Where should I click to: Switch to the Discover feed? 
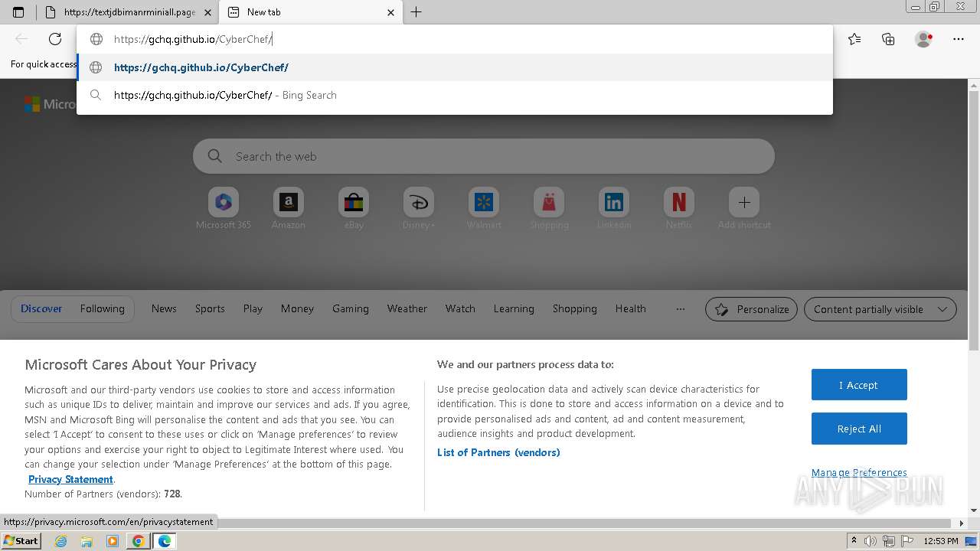point(41,309)
